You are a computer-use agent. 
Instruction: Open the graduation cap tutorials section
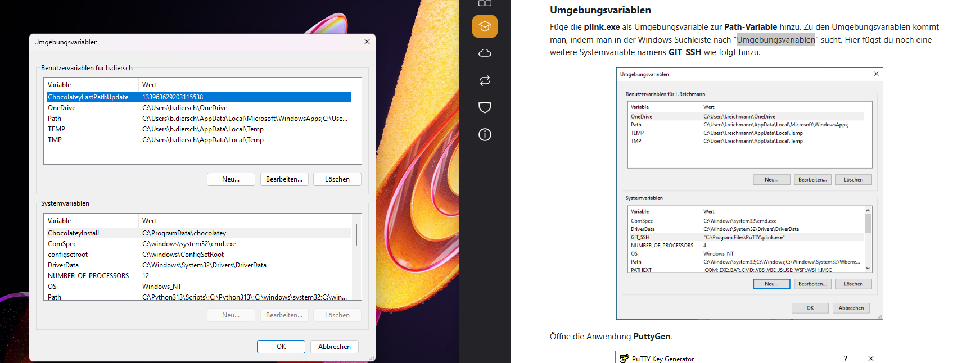(485, 26)
